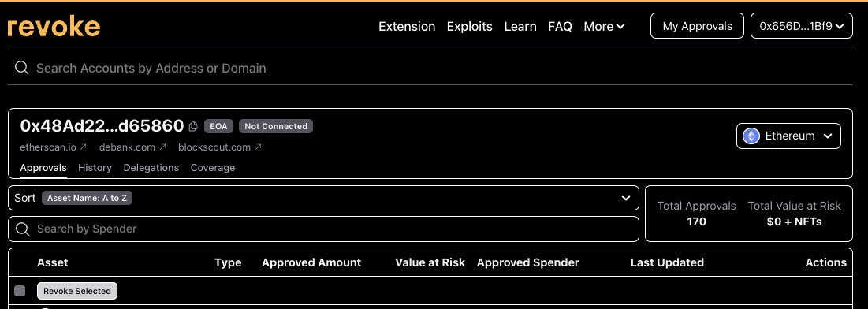
Task: Click the Ethereum network logo
Action: click(x=751, y=136)
